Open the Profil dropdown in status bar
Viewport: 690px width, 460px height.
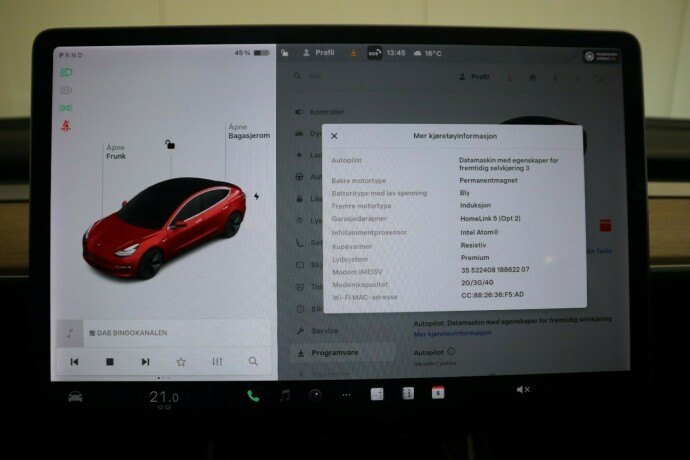click(x=320, y=52)
